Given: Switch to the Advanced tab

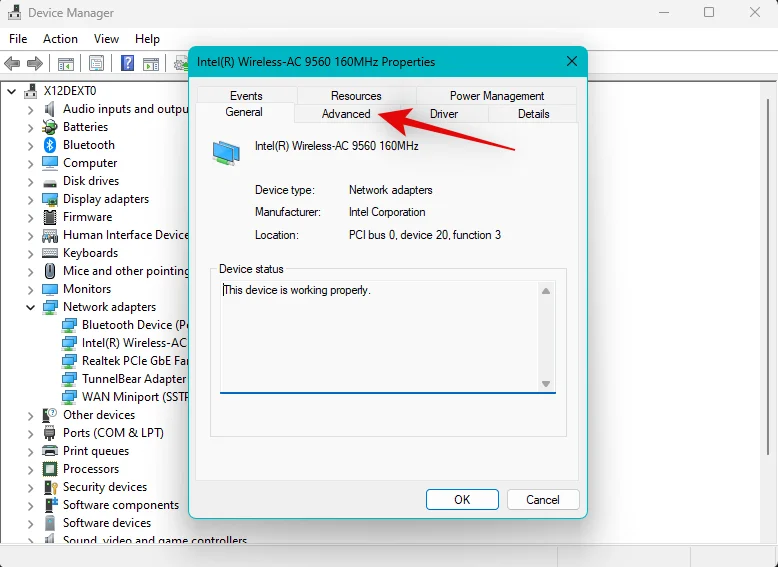Looking at the screenshot, I should 346,114.
